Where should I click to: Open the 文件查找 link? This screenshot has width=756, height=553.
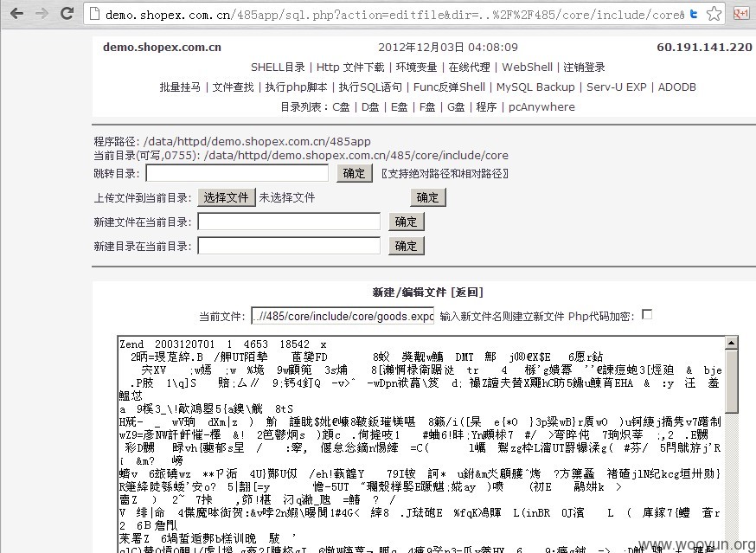click(x=233, y=87)
